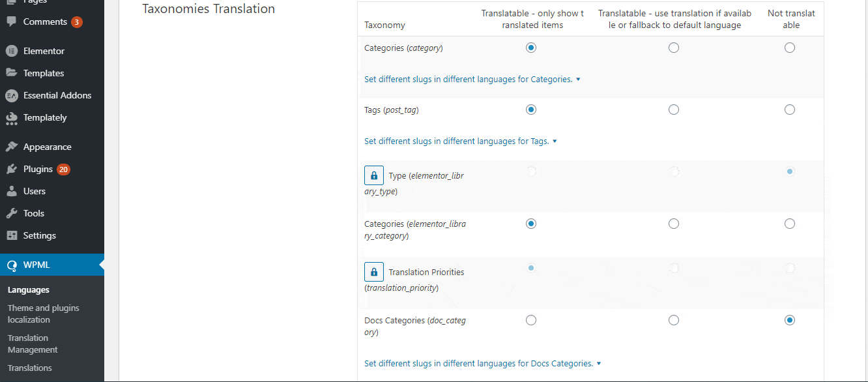This screenshot has height=382, width=868.
Task: Expand slug settings for Tags
Action: pyautogui.click(x=459, y=141)
